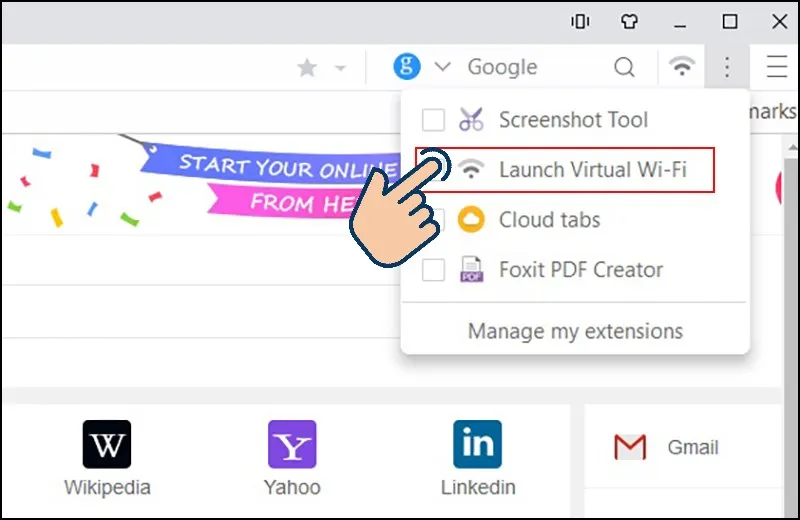Click the vibrate-style icon in title bar

click(580, 21)
